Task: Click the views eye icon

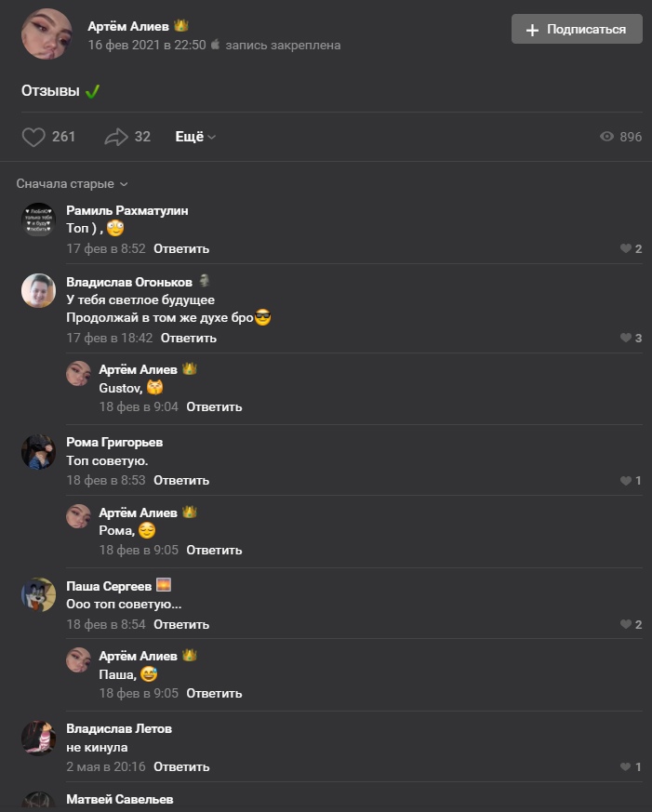Action: pos(607,137)
